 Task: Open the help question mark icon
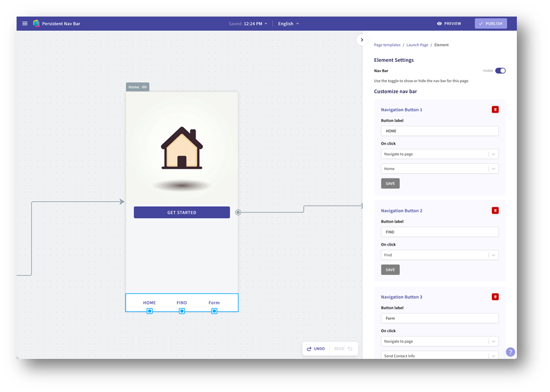[510, 352]
